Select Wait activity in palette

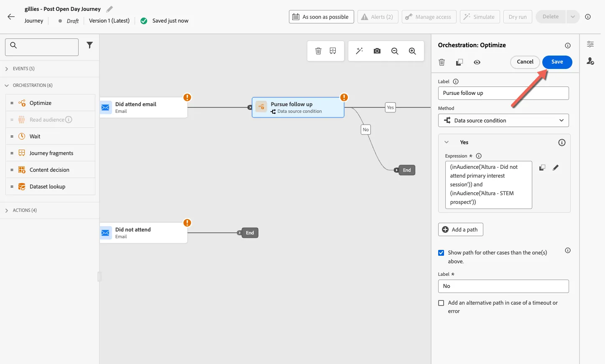pyautogui.click(x=50, y=136)
